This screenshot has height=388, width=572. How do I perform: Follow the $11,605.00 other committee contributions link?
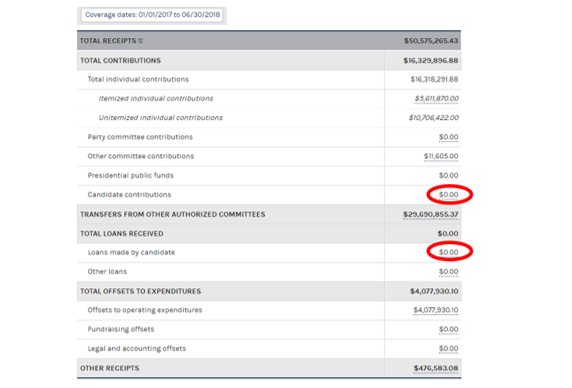click(x=441, y=156)
